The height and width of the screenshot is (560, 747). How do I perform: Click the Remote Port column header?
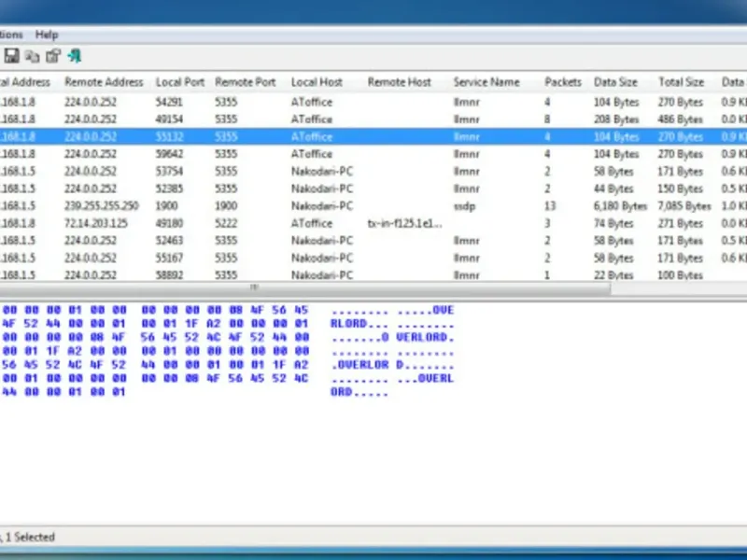245,82
